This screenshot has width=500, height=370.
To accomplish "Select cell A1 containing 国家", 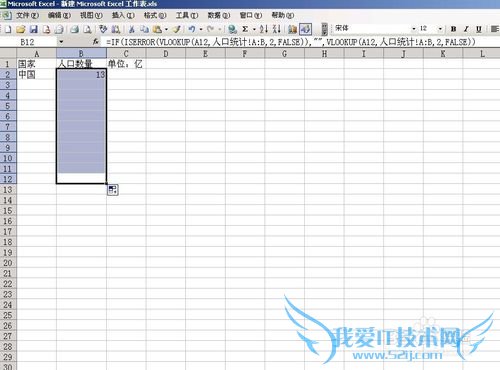I will click(x=37, y=64).
